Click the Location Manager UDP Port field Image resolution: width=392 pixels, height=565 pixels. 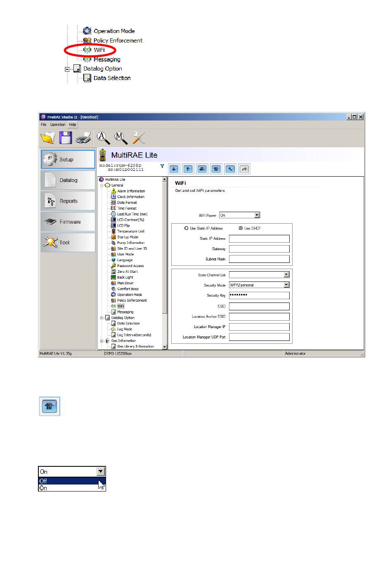(259, 337)
